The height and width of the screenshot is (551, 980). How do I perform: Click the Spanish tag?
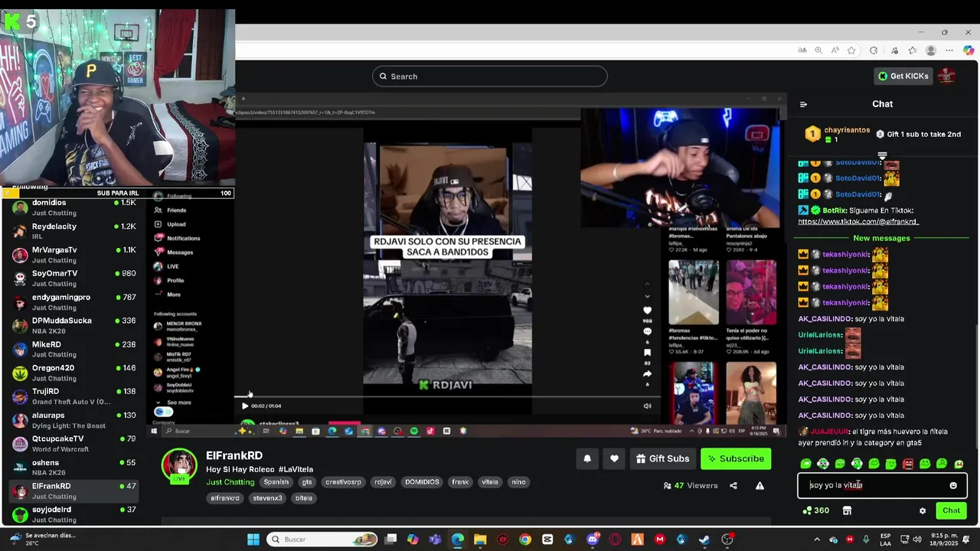[276, 482]
